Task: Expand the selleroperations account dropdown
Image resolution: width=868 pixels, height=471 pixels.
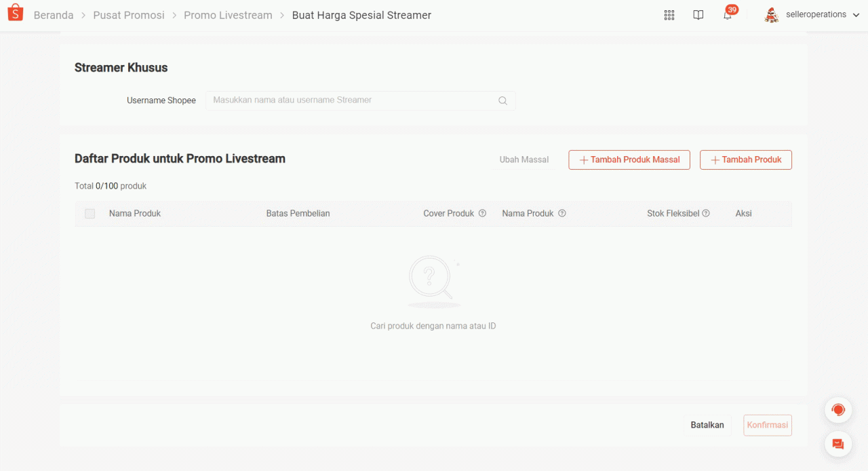Action: coord(856,15)
